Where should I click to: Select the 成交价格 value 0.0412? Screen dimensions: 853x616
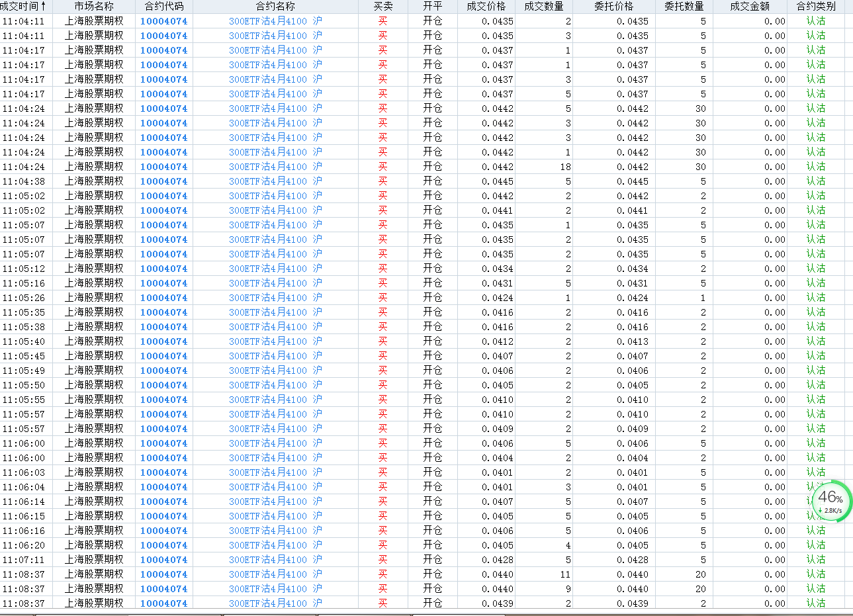coord(498,341)
